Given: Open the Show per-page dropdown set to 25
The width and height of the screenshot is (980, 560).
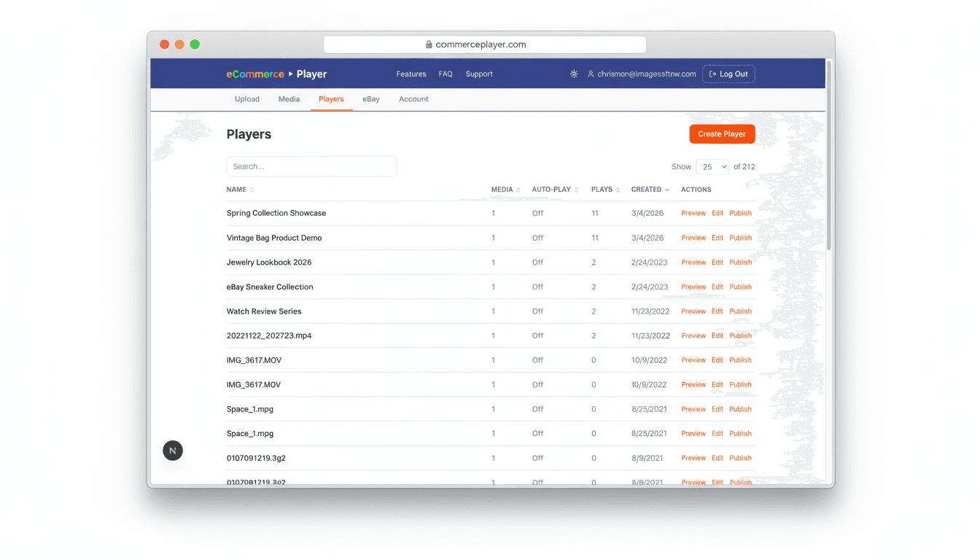Looking at the screenshot, I should click(712, 166).
